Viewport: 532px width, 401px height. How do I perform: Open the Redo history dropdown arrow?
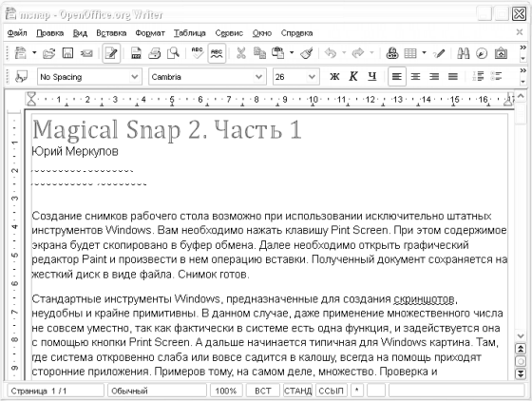tap(371, 53)
